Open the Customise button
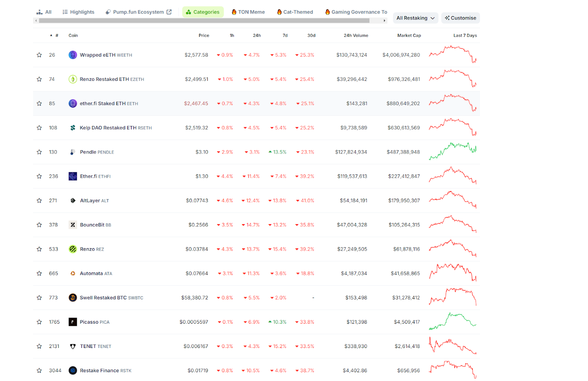Image resolution: width=588 pixels, height=381 pixels. click(460, 18)
